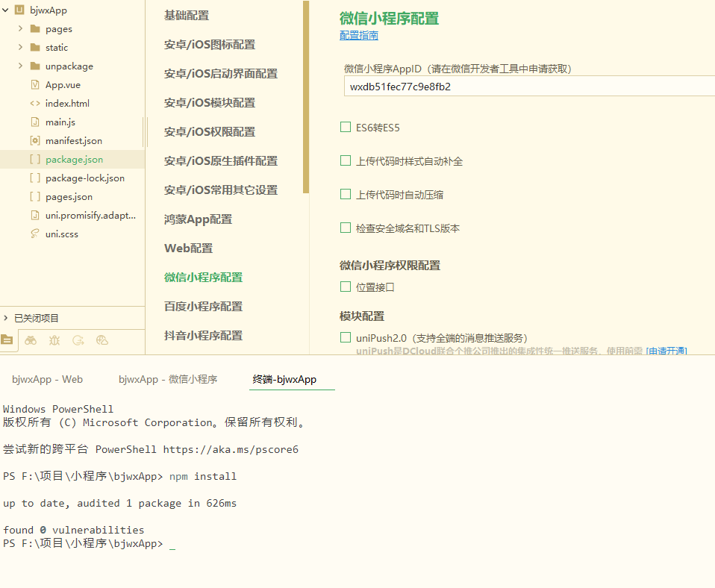Click the pages folder icon

coord(35,28)
